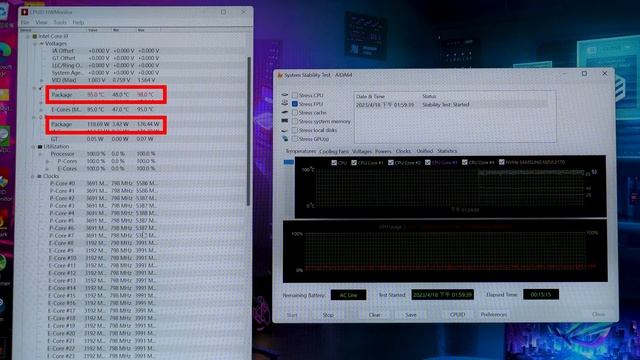Collapse the Utilization tree branch
The image size is (640, 360).
(x=33, y=147)
